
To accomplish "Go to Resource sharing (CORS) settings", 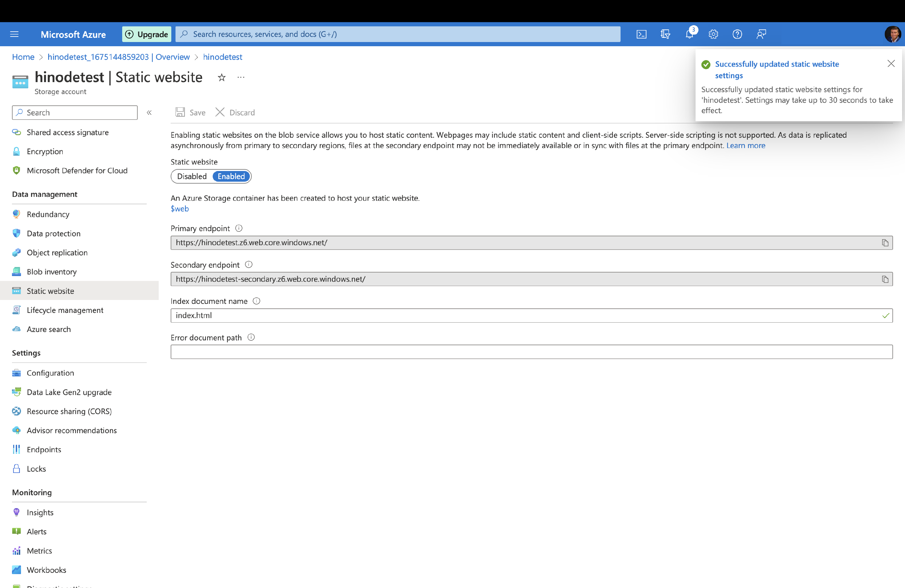I will [x=69, y=411].
